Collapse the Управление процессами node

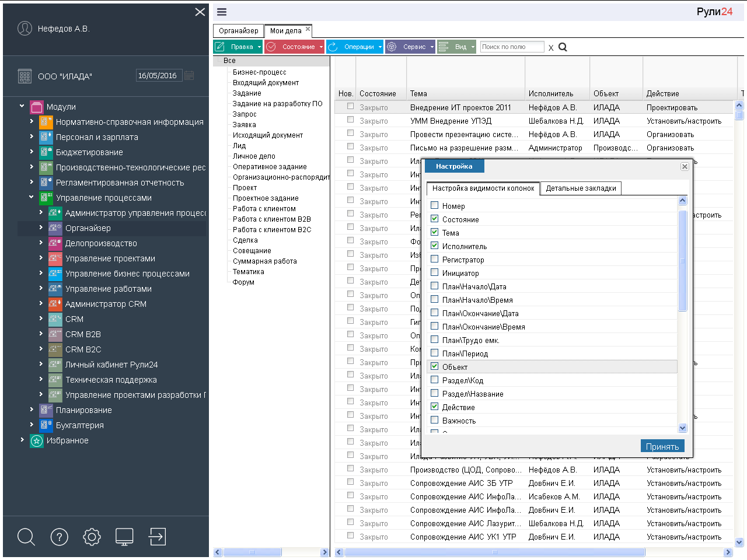[x=32, y=197]
